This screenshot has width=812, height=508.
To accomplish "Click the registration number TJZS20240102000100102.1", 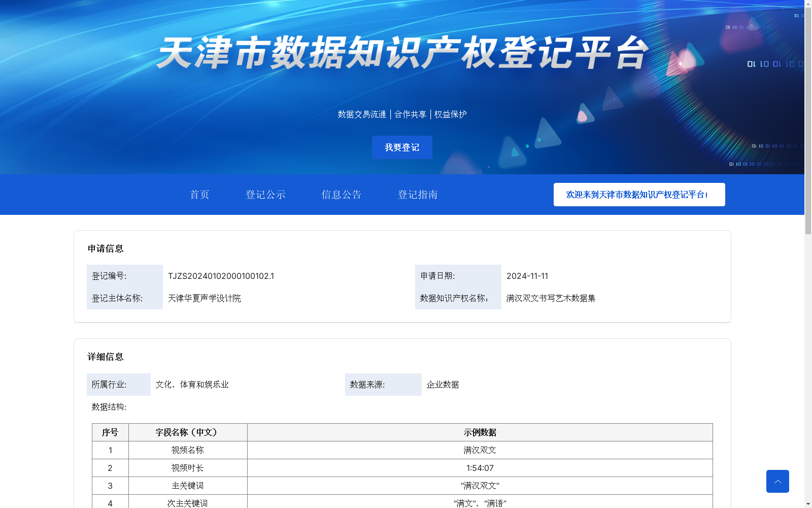I will coord(221,276).
